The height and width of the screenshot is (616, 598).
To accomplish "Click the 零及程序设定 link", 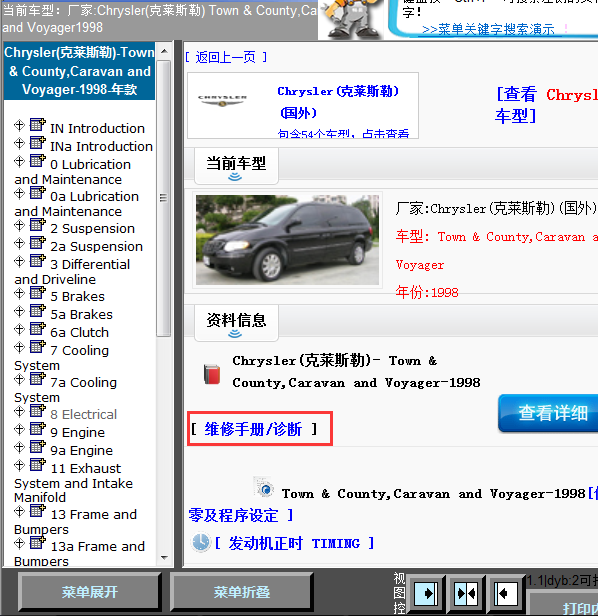I will coord(241,515).
